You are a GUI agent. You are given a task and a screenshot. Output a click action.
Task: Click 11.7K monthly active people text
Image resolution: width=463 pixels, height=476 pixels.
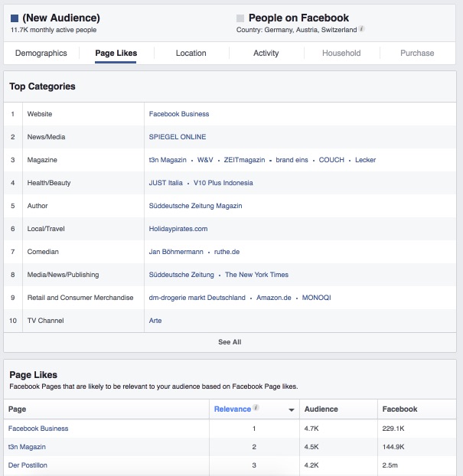click(54, 30)
